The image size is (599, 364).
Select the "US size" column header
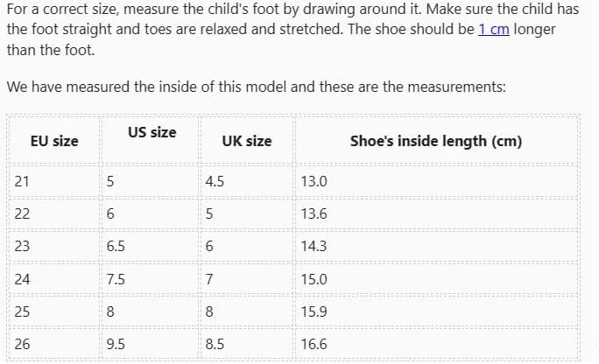click(152, 132)
